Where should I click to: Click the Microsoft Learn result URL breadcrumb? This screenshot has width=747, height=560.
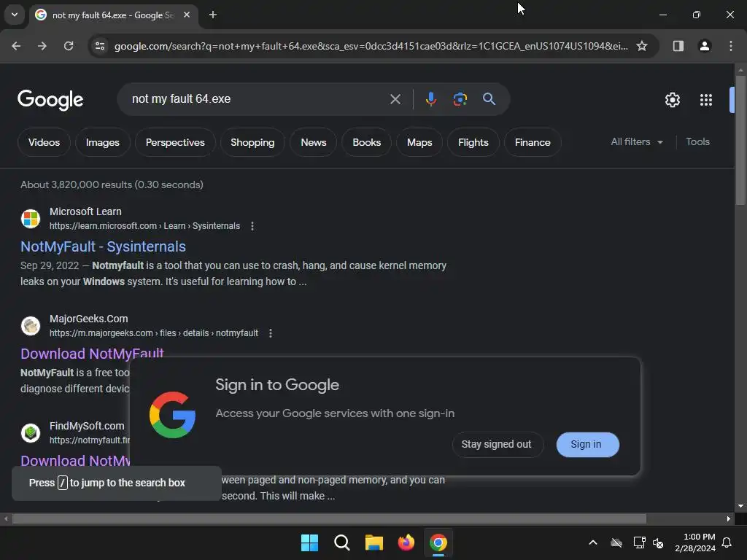click(x=145, y=226)
